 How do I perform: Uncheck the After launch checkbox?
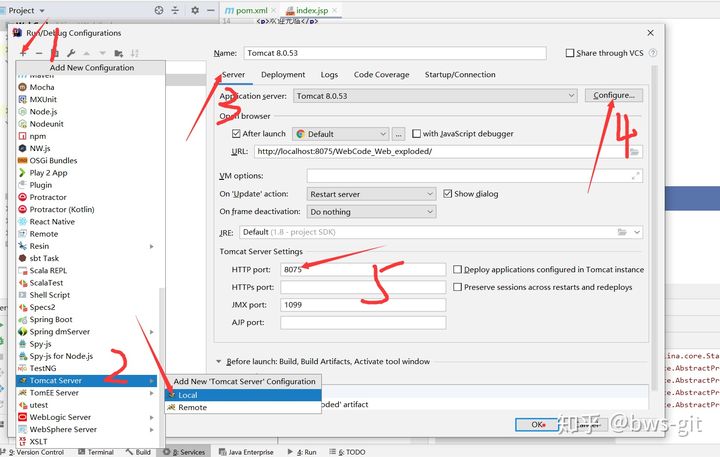point(236,134)
